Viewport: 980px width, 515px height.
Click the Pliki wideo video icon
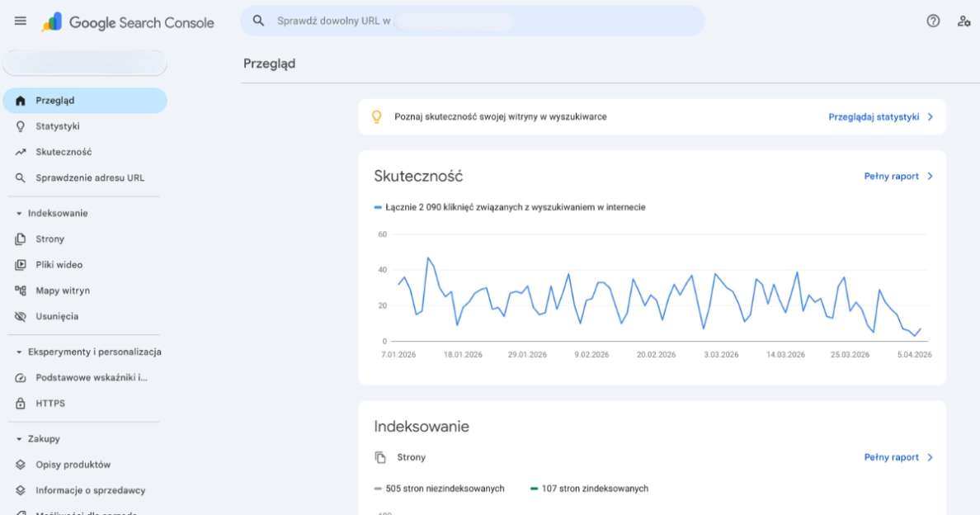click(20, 264)
